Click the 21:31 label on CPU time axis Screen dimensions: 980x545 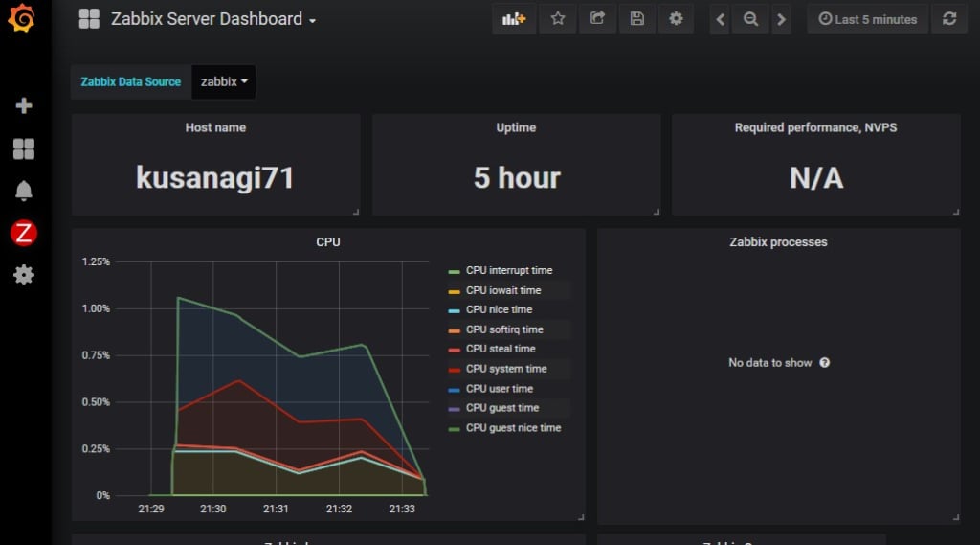pyautogui.click(x=276, y=509)
